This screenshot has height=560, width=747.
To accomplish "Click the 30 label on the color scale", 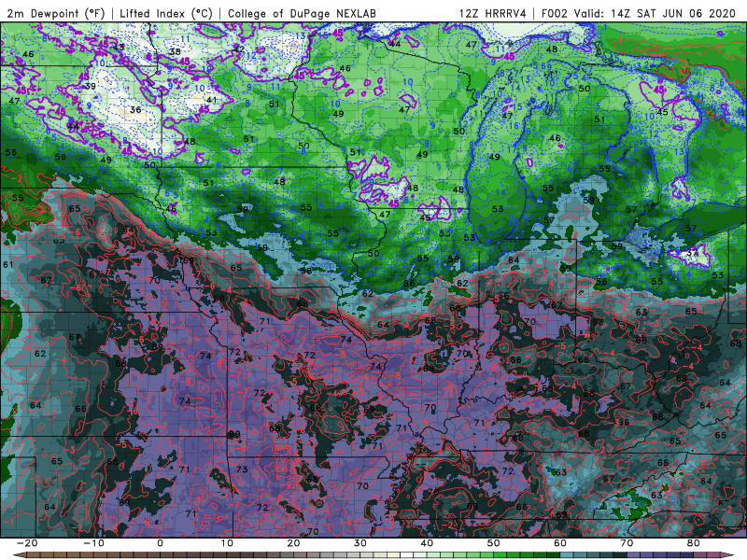I will click(x=360, y=543).
